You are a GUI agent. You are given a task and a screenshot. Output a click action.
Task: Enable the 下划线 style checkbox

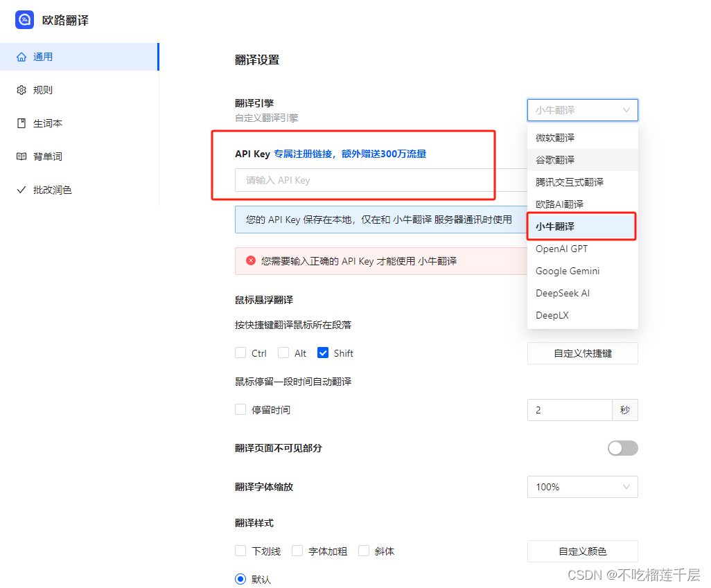(240, 551)
